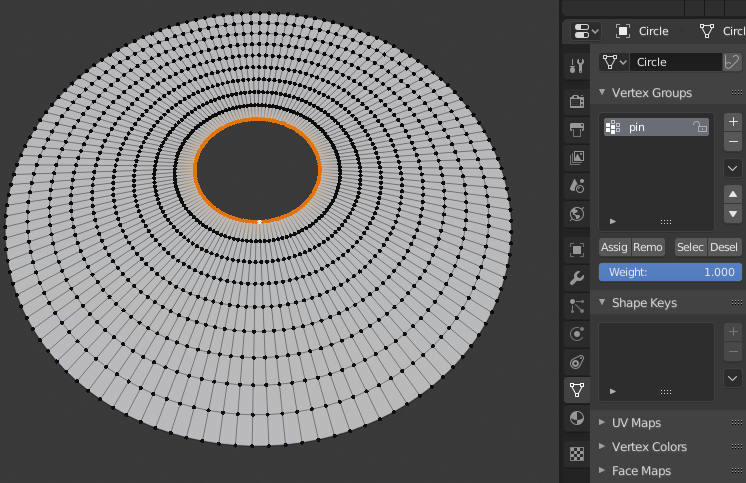
Task: Expand the Face Maps panel
Action: (x=602, y=471)
